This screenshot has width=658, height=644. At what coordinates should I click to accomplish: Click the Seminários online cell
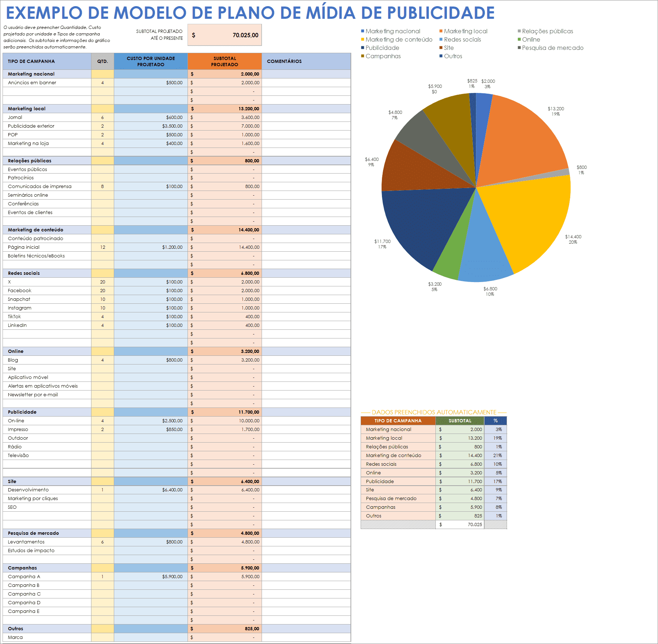(x=47, y=195)
